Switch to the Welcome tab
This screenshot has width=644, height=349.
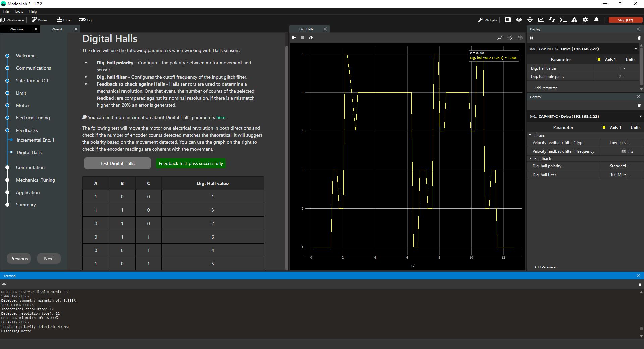point(16,29)
